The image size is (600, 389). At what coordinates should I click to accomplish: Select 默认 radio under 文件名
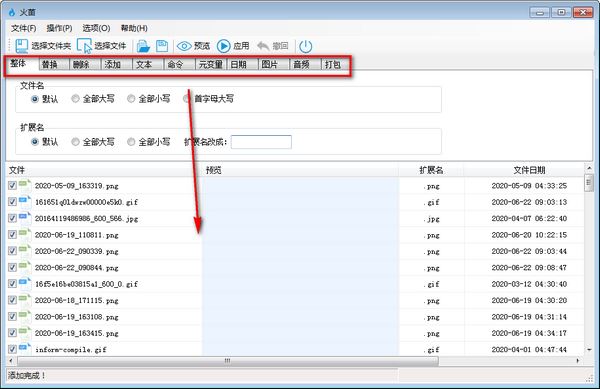coord(35,99)
